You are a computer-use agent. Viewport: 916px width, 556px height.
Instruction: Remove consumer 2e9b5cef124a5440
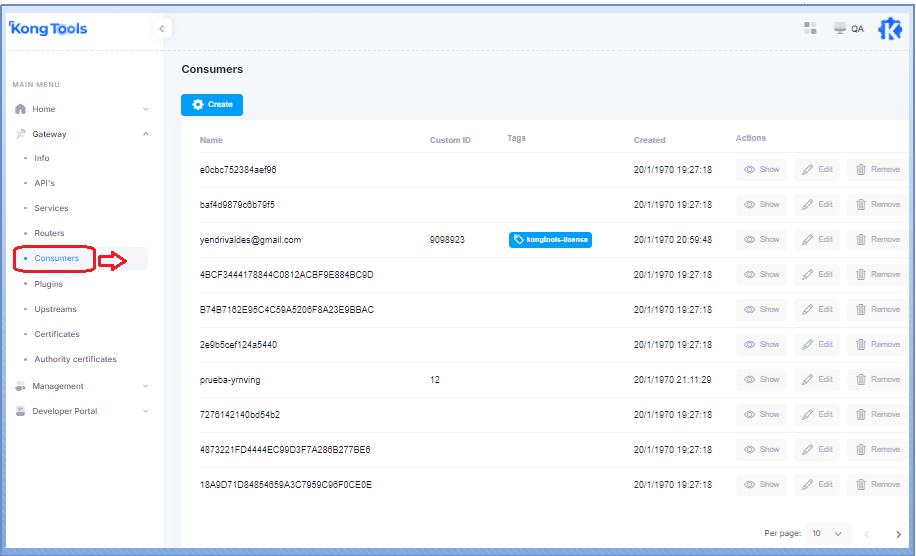(877, 345)
